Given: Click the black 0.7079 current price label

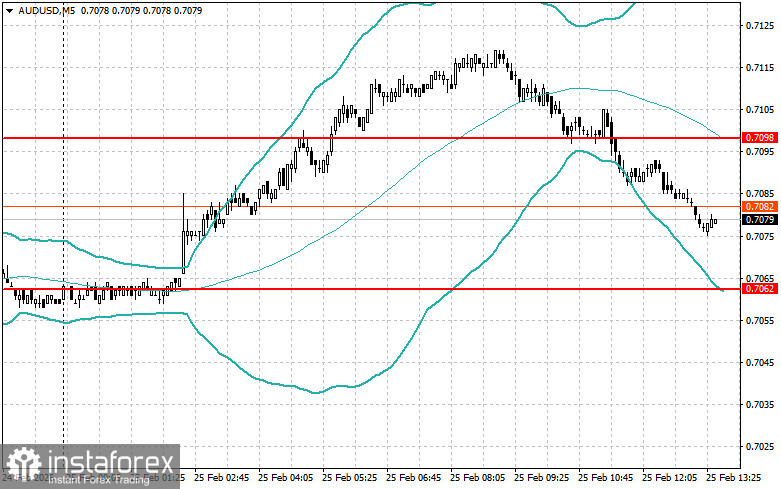Looking at the screenshot, I should pos(760,220).
